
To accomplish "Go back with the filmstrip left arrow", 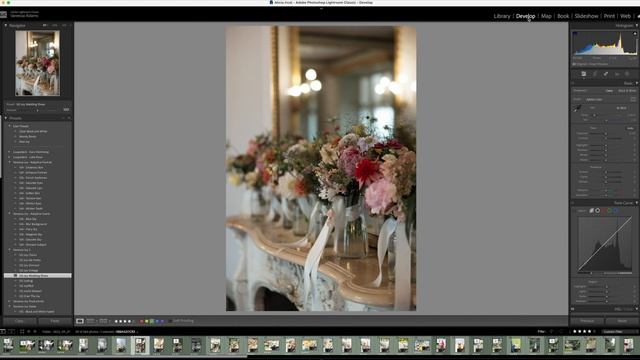I will point(29,331).
